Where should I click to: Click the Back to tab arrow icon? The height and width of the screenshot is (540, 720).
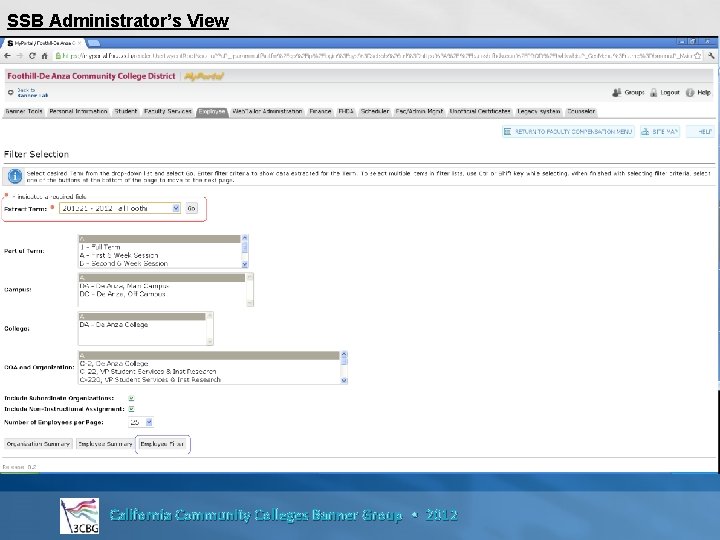[x=11, y=92]
